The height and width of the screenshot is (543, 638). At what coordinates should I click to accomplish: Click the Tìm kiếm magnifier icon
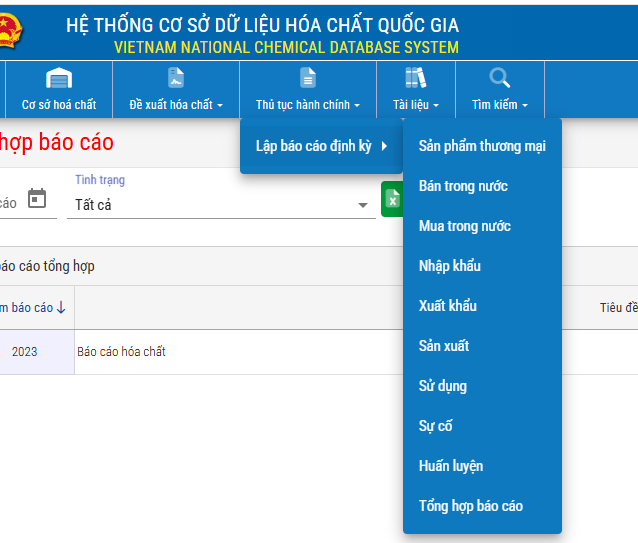pos(499,79)
